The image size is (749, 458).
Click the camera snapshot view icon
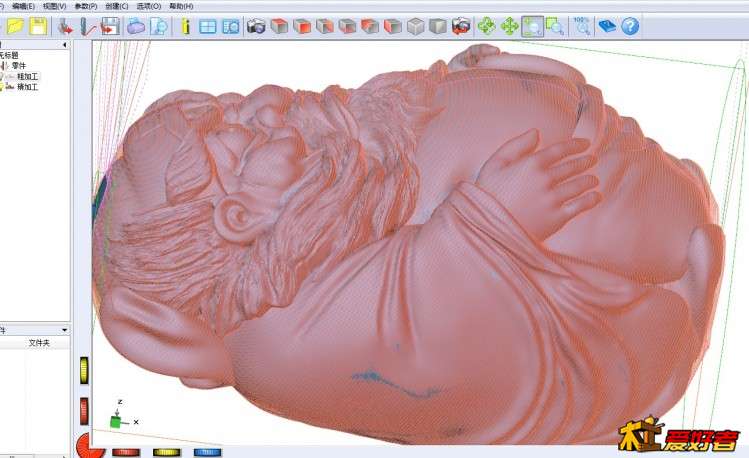click(x=256, y=27)
